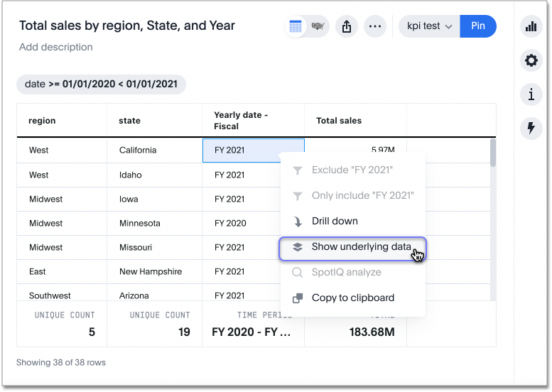Screen dimensions: 552x392
Task: Choose Copy to clipboard
Action: pos(352,298)
